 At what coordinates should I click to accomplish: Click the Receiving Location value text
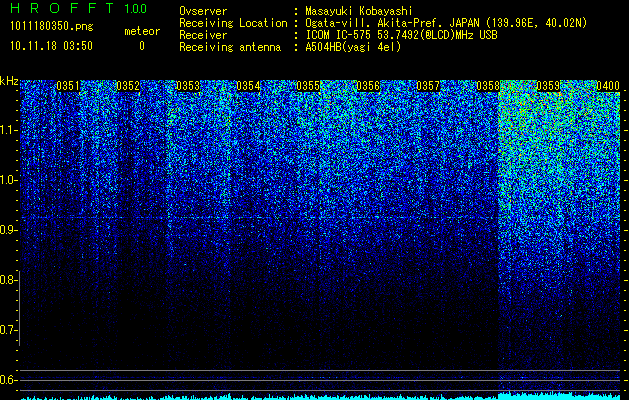tap(446, 23)
